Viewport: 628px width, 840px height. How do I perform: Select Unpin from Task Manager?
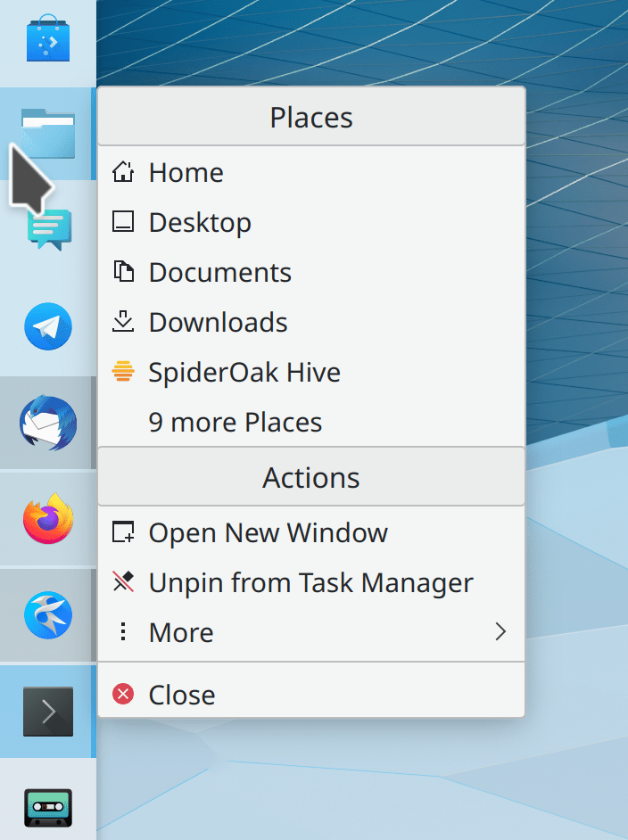(310, 583)
